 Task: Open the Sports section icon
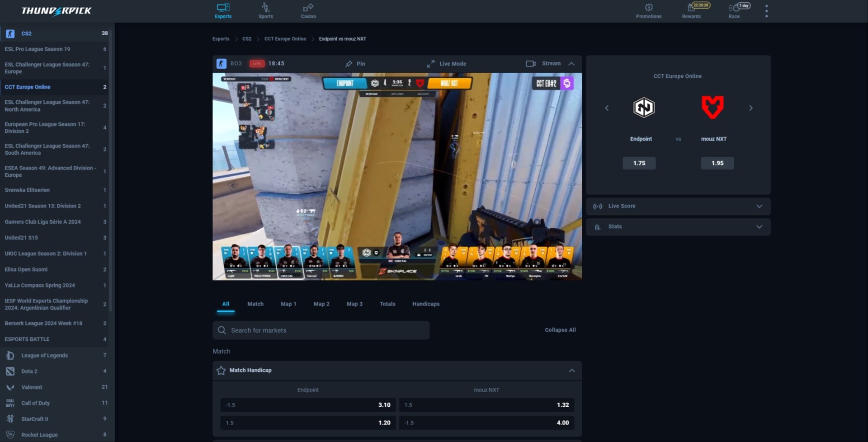pos(265,8)
